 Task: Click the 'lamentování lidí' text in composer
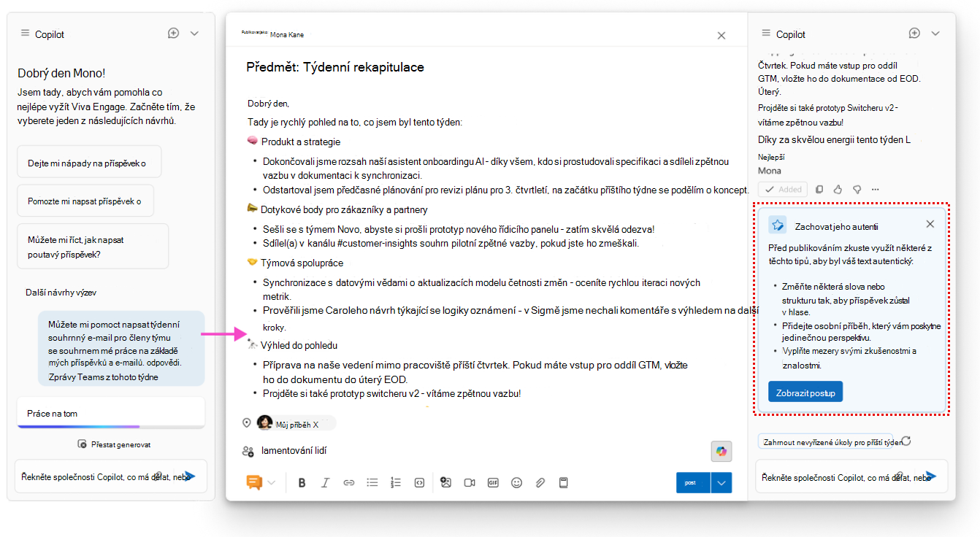[294, 451]
